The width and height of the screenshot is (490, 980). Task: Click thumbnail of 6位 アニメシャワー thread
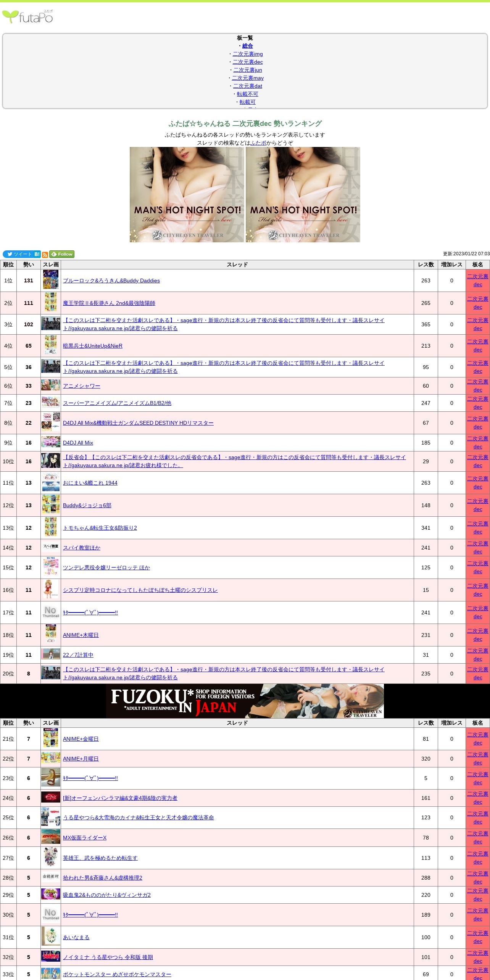(x=51, y=385)
